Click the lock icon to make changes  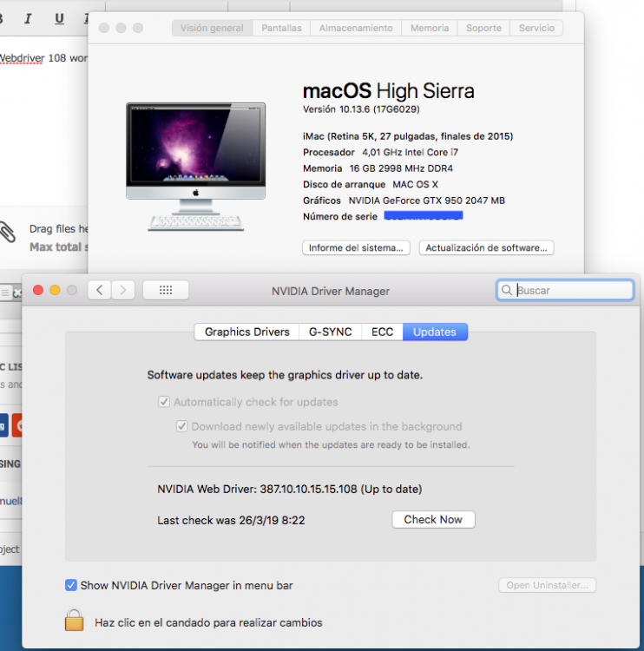click(75, 620)
